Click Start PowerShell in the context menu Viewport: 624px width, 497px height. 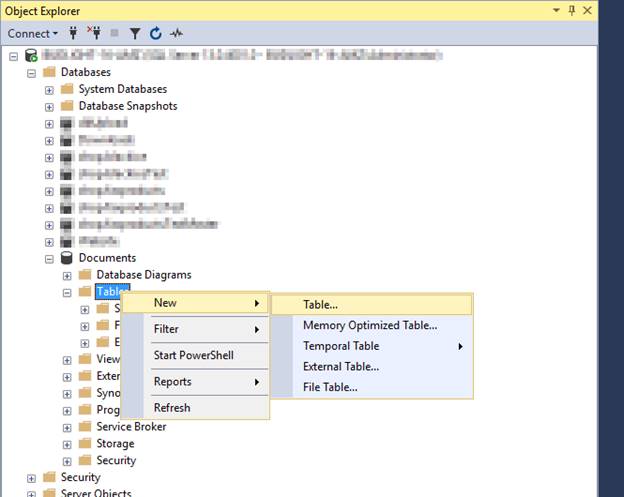point(194,355)
